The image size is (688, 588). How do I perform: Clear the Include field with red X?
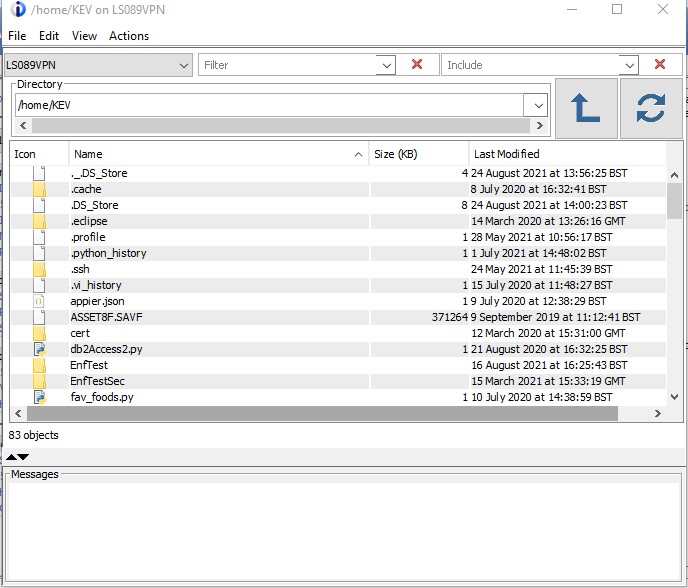(660, 65)
